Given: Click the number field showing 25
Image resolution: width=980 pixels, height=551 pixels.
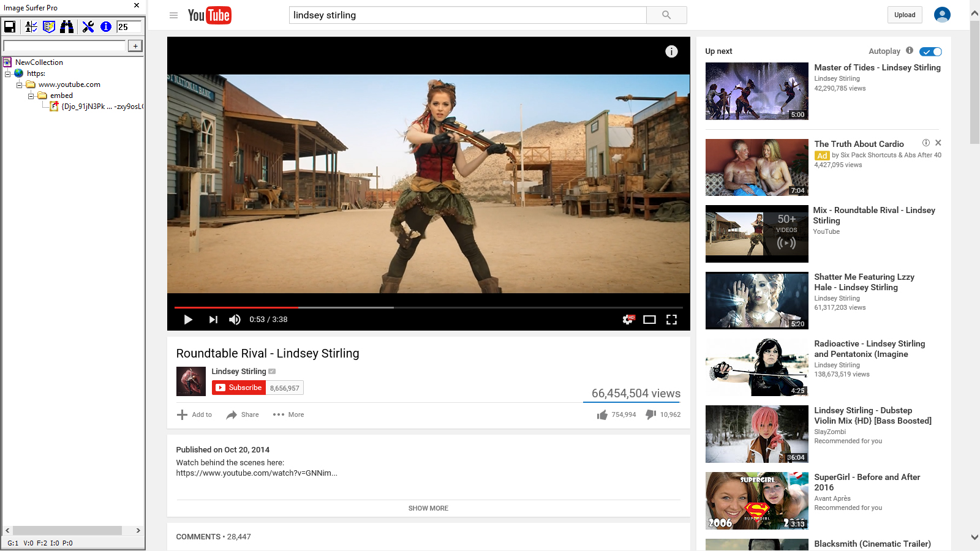Looking at the screenshot, I should coord(129,26).
